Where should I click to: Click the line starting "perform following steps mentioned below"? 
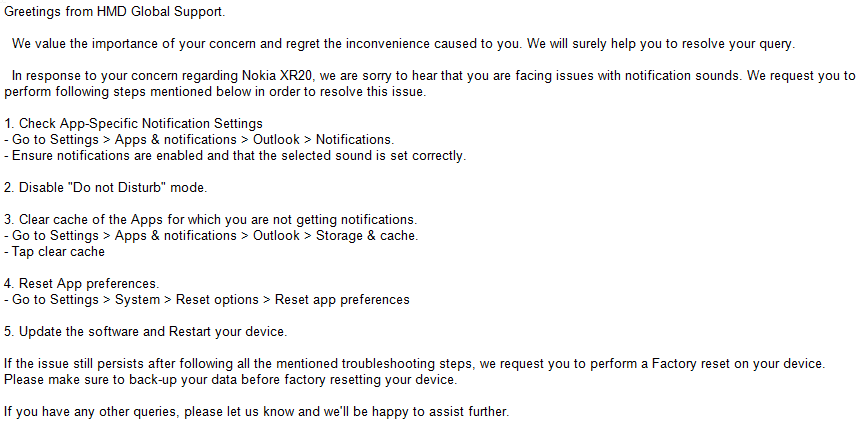(x=215, y=92)
